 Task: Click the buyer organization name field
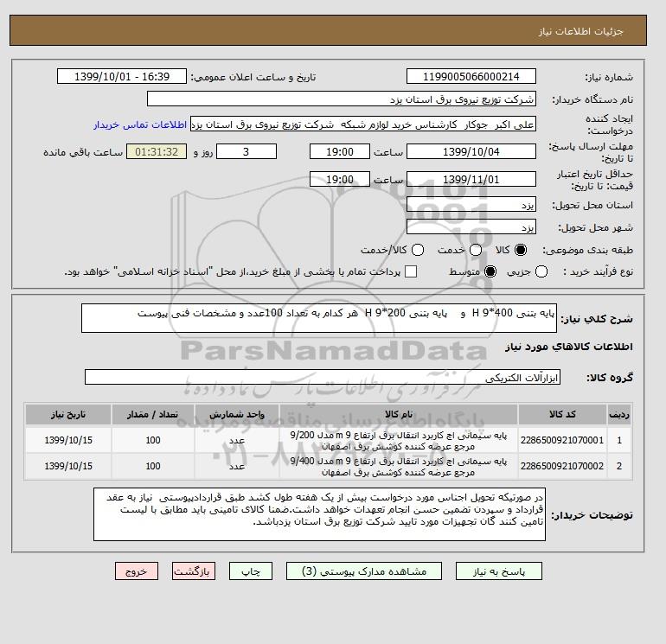[342, 99]
